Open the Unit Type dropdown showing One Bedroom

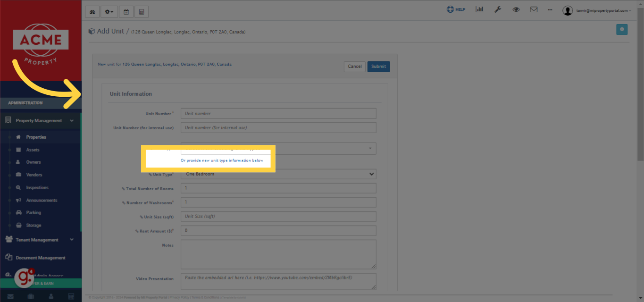pyautogui.click(x=278, y=174)
